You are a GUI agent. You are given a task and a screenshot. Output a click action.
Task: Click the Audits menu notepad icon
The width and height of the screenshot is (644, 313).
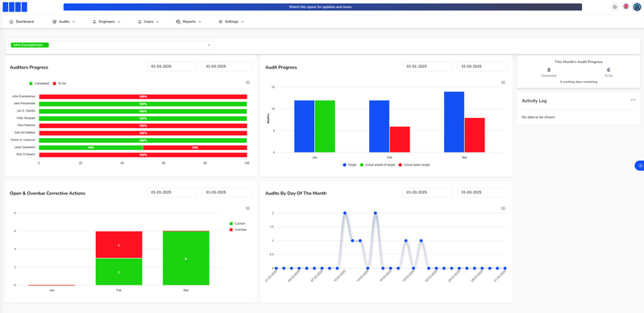click(54, 22)
